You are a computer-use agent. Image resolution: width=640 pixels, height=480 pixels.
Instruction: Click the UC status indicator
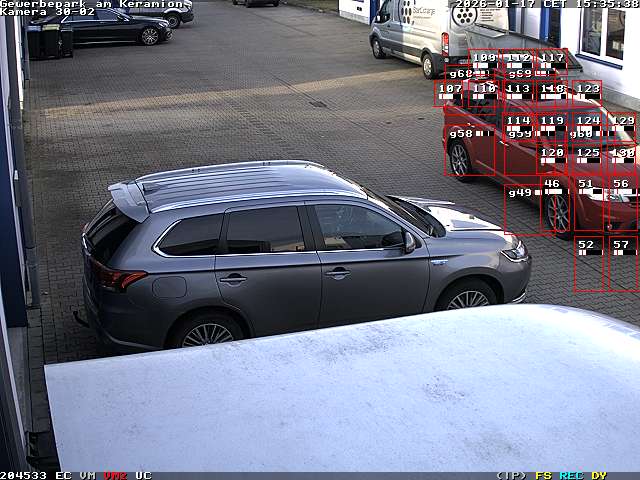point(143,475)
